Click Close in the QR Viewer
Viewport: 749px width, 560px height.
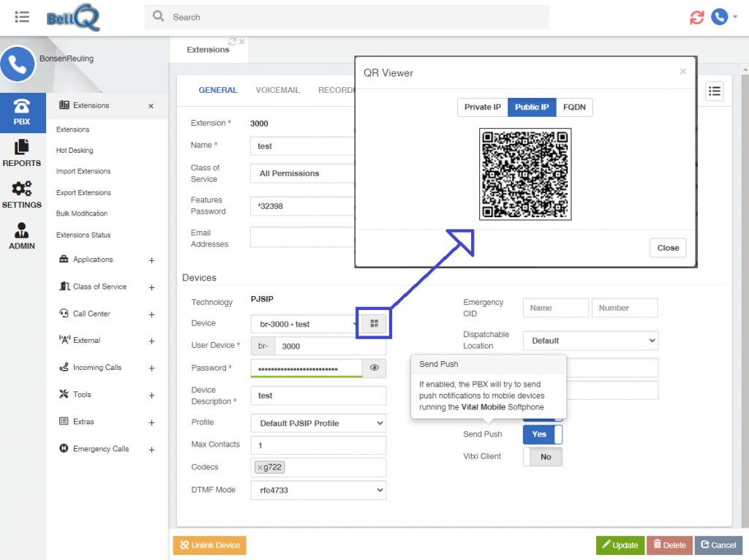668,248
